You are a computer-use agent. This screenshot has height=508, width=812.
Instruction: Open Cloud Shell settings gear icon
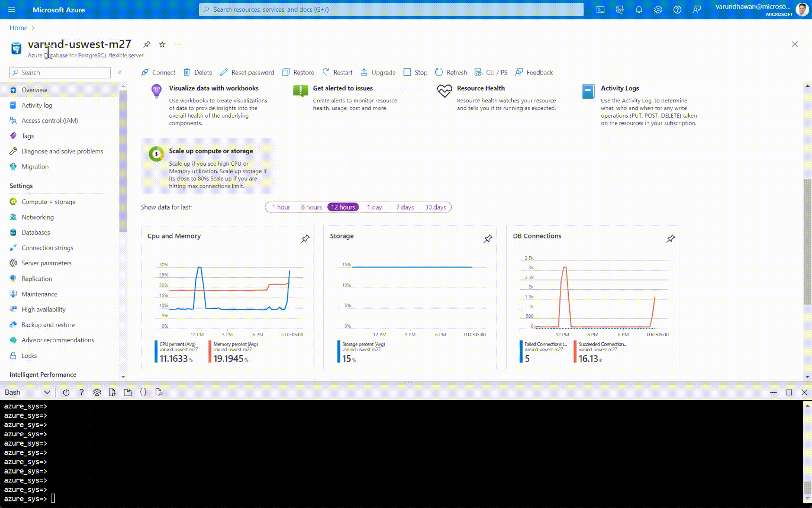[x=97, y=392]
